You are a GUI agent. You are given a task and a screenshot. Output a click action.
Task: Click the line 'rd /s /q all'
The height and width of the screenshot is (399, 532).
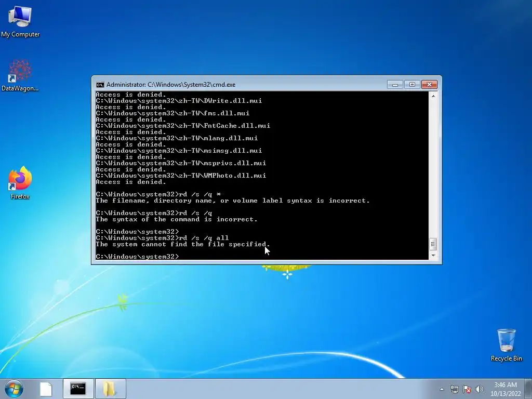(x=162, y=238)
